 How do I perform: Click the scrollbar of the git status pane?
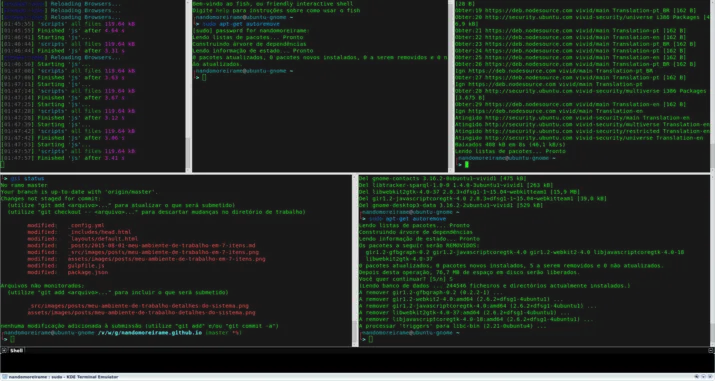coord(355,260)
